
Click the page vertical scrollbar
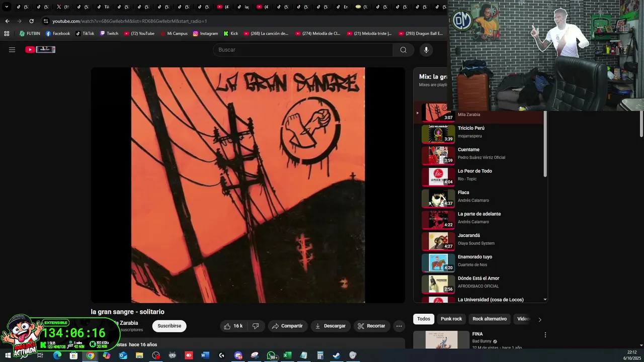pyautogui.click(x=641, y=123)
